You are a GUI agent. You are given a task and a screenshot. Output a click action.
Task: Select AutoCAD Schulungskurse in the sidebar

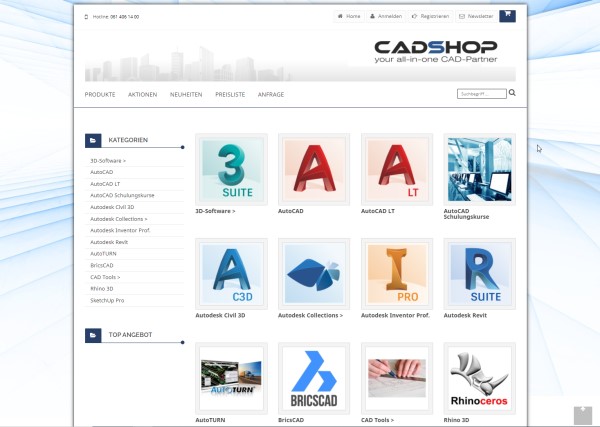122,196
